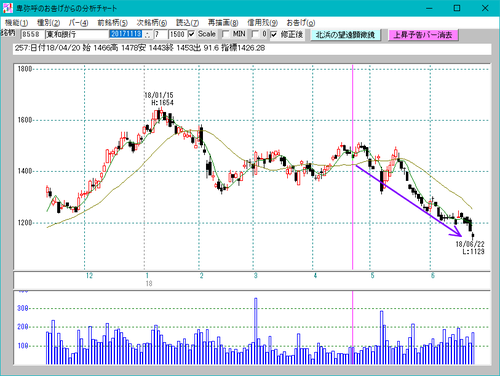Image resolution: width=500 pixels, height=376 pixels.
Task: Click the magenta vertical date marker line
Action: (353, 167)
